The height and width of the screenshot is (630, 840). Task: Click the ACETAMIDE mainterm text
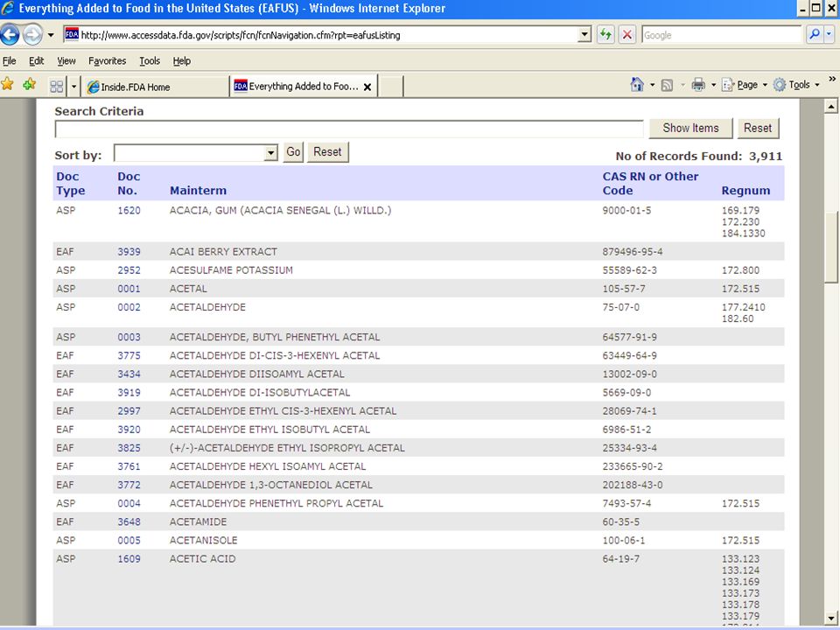pyautogui.click(x=199, y=521)
